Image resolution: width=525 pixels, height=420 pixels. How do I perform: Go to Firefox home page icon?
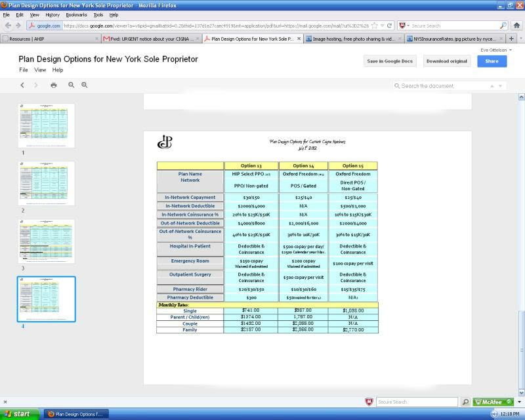pos(516,26)
